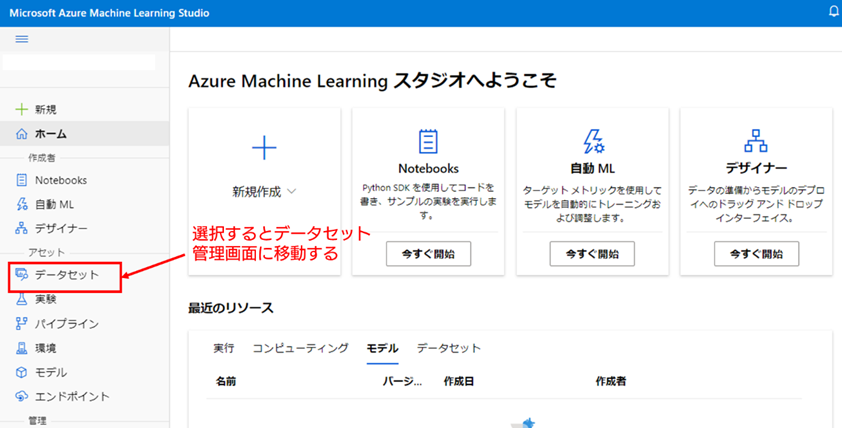Select the モデル tab in recent resources

click(382, 348)
